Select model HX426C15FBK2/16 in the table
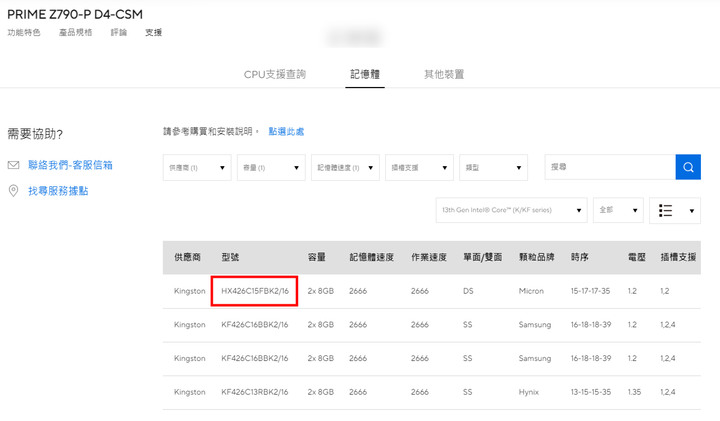720x421 pixels. [255, 291]
